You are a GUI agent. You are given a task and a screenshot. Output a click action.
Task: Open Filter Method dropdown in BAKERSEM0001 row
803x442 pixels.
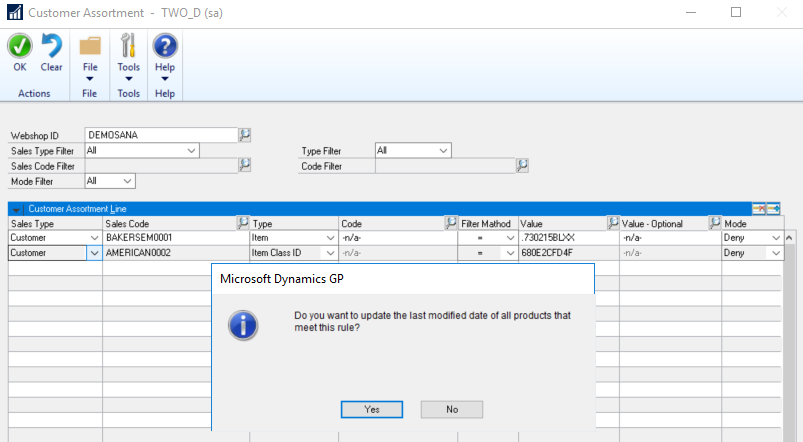pos(510,238)
